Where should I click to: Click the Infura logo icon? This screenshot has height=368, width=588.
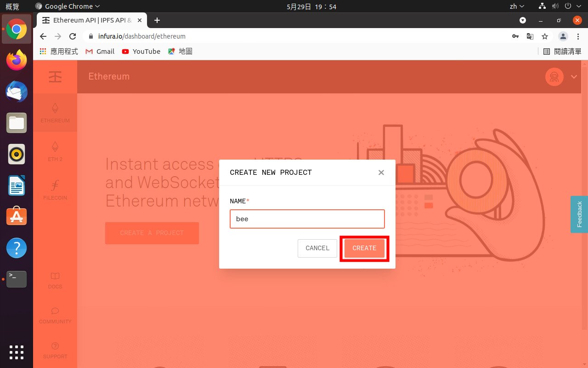pos(55,77)
